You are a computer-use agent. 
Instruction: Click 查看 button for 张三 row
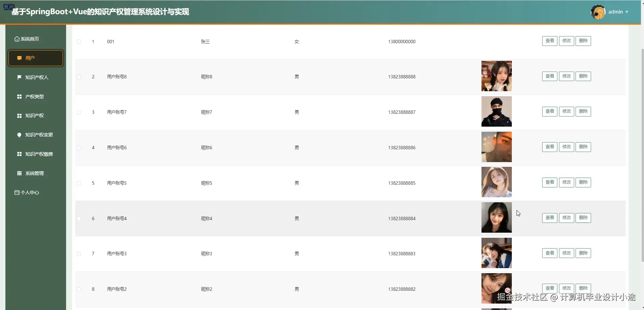[550, 41]
